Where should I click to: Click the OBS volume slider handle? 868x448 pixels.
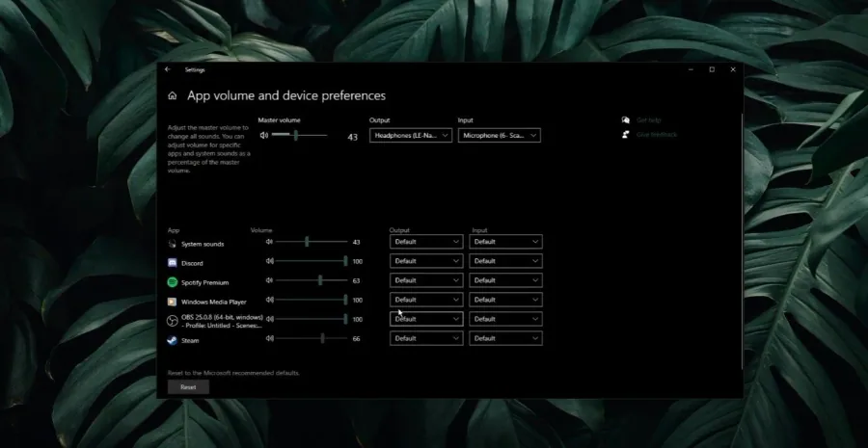point(345,319)
